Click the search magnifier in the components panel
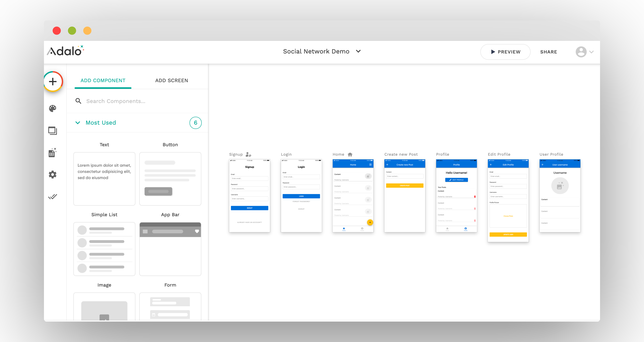Image resolution: width=644 pixels, height=342 pixels. (x=78, y=101)
